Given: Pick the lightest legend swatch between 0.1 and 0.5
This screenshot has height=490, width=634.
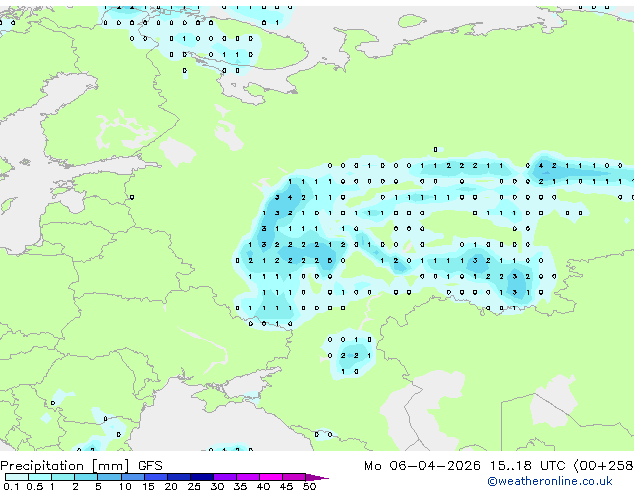Looking at the screenshot, I should coord(17,477).
